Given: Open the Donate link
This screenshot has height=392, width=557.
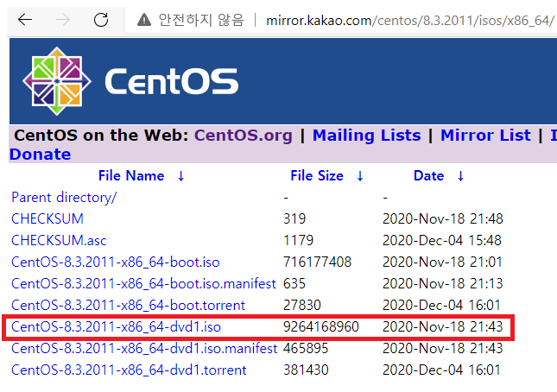Looking at the screenshot, I should click(x=40, y=155).
